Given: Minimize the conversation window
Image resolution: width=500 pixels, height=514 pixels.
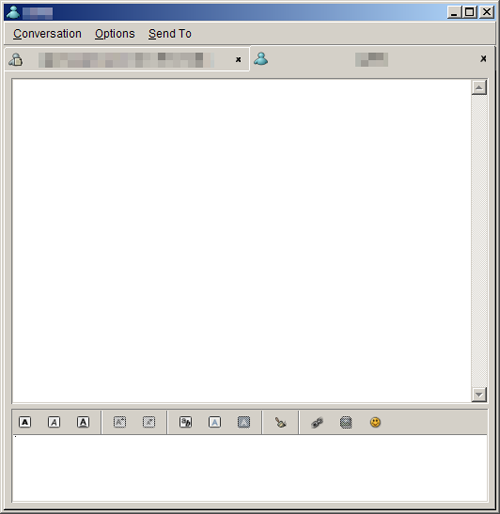Looking at the screenshot, I should [454, 12].
